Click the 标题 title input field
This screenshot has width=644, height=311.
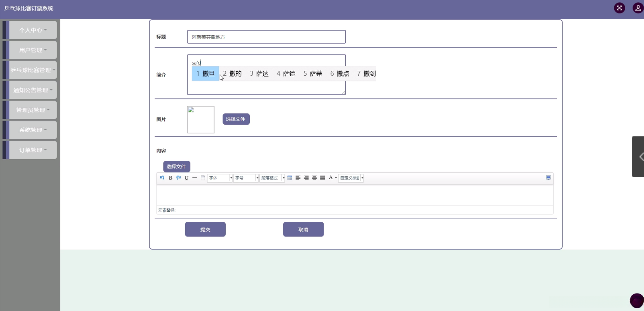(x=267, y=37)
